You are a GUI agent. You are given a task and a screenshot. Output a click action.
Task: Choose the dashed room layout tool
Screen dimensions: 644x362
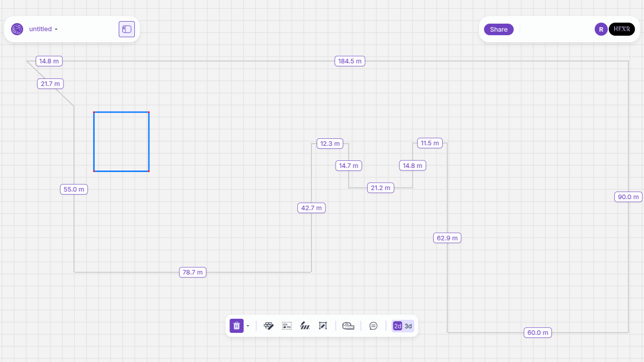(287, 326)
